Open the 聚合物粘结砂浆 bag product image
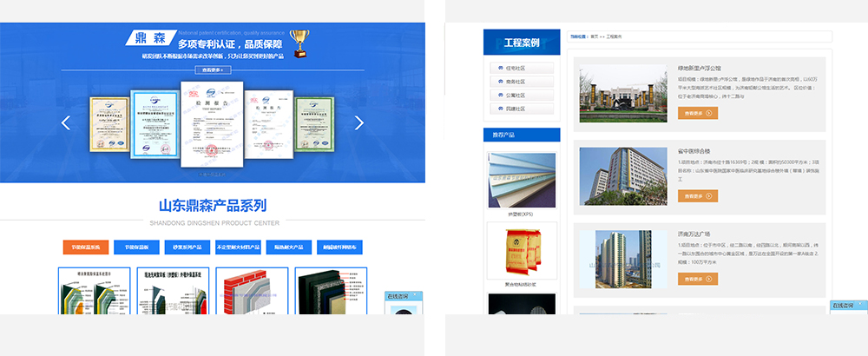Screen dimensions: 868x356 click(522, 250)
